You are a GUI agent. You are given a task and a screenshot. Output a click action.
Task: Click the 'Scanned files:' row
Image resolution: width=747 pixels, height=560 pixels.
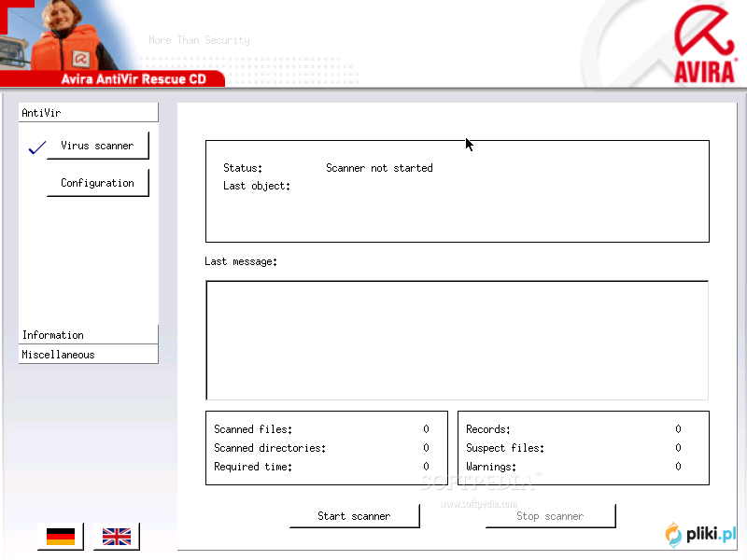(322, 429)
